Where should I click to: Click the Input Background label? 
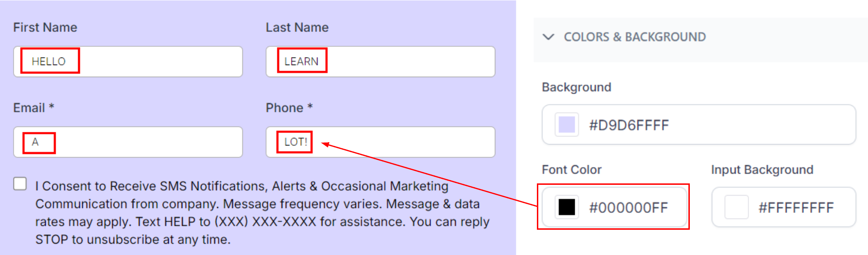point(762,170)
